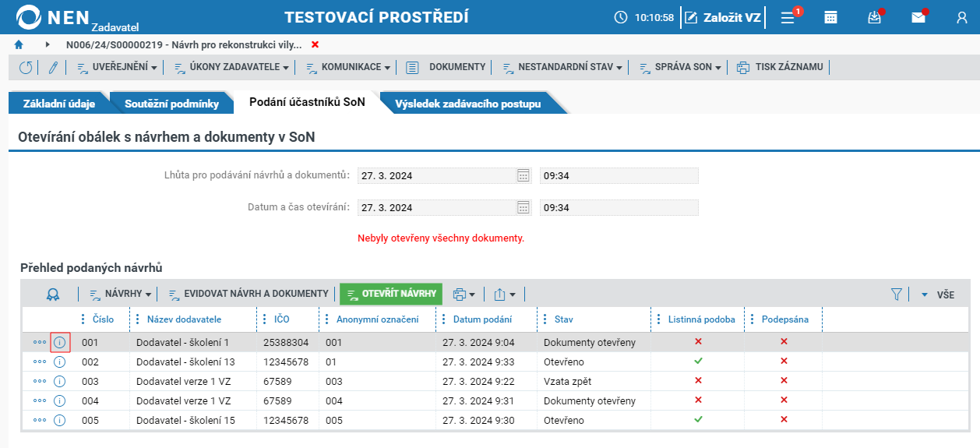Image resolution: width=980 pixels, height=448 pixels.
Task: Click the home icon in breadcrumb
Action: (x=19, y=44)
